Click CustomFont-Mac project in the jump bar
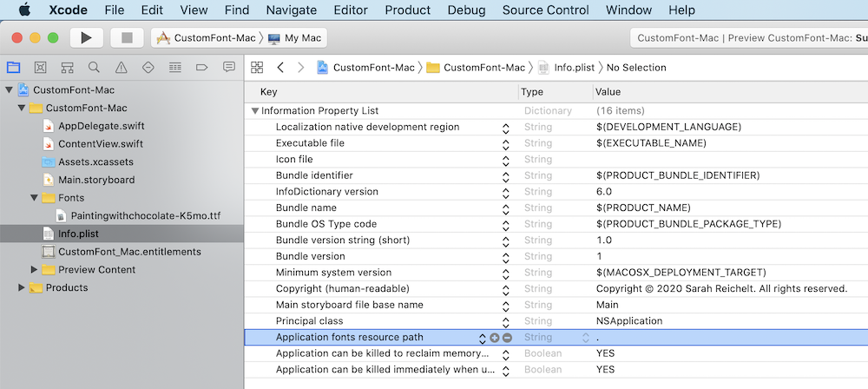Screen dimensions: 868x389 coord(366,68)
